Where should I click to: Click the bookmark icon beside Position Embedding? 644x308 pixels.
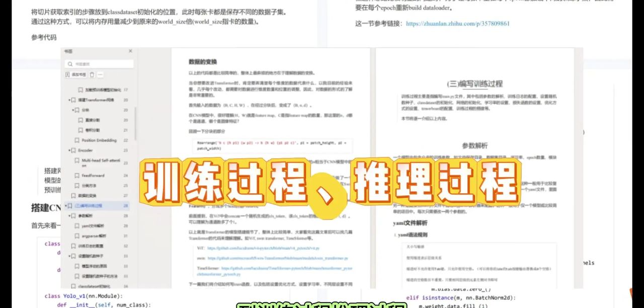click(x=76, y=140)
